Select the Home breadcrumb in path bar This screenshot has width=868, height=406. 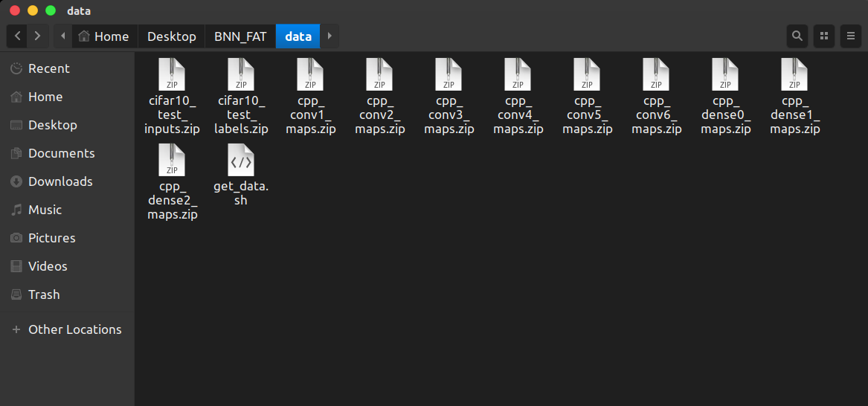point(103,36)
